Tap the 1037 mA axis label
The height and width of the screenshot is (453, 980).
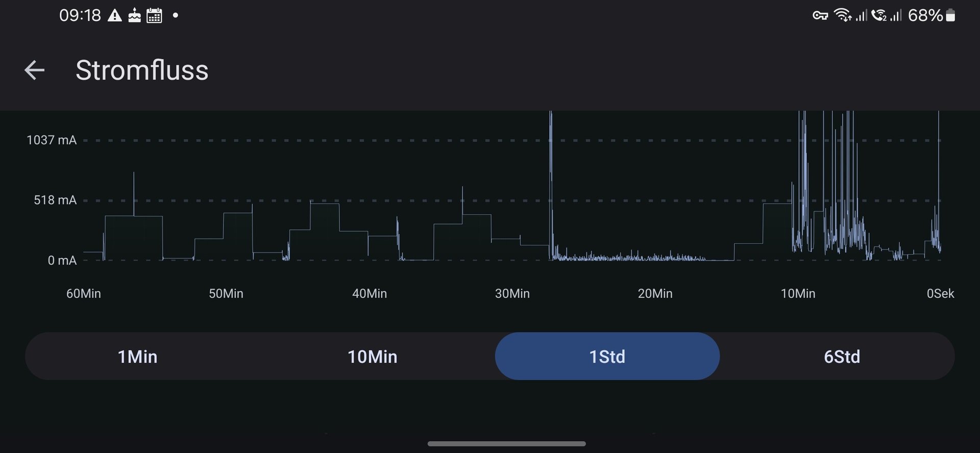pos(52,140)
